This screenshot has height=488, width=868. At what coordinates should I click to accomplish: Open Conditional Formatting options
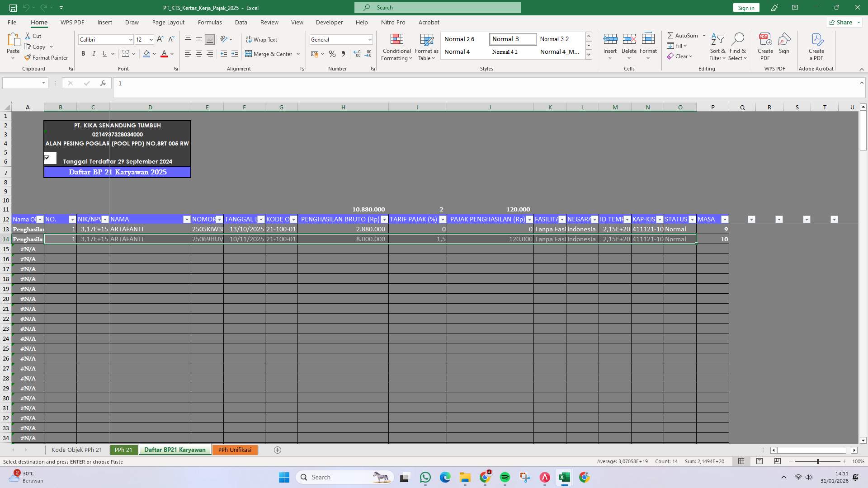click(396, 47)
